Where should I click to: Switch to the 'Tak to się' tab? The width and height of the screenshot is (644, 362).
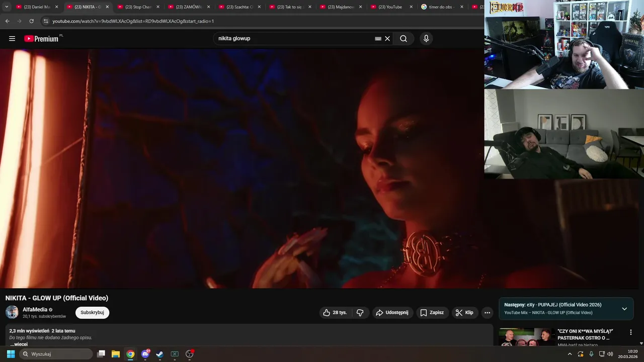coord(289,7)
